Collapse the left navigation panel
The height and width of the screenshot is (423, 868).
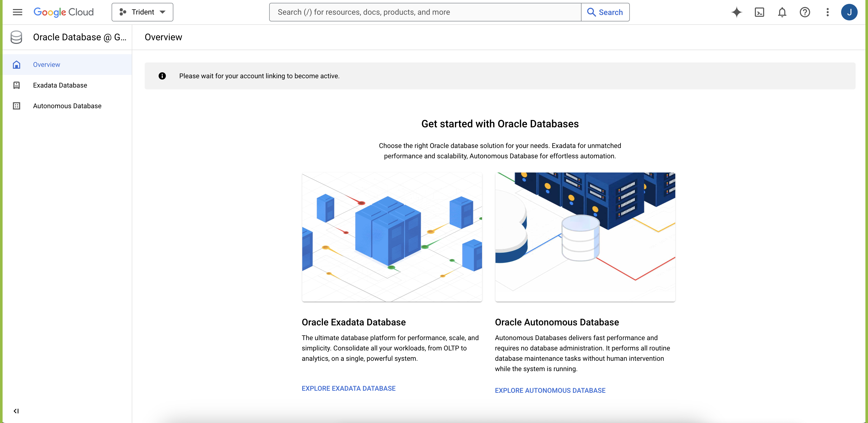16,411
